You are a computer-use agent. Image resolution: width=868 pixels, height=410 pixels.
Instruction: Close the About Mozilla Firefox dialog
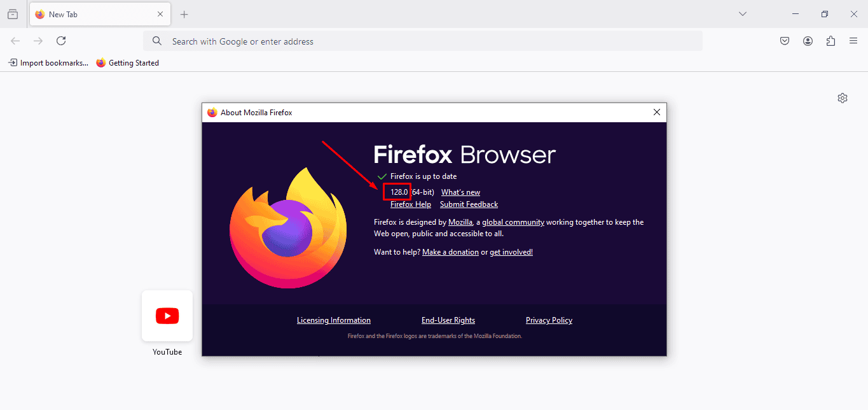[x=657, y=113]
